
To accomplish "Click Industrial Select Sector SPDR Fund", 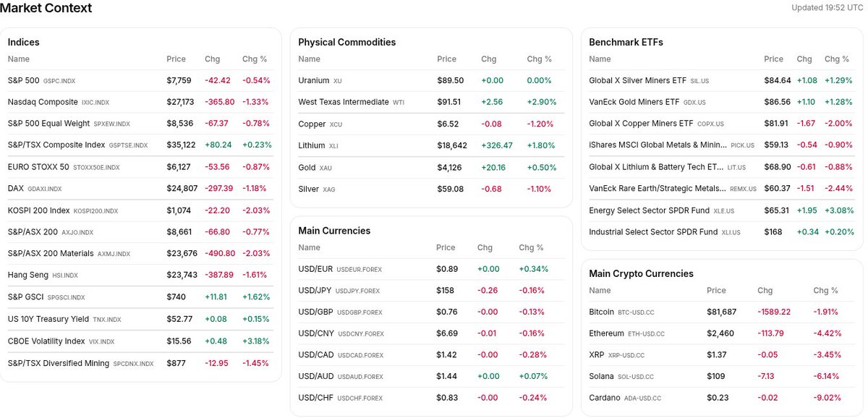I will (x=653, y=232).
